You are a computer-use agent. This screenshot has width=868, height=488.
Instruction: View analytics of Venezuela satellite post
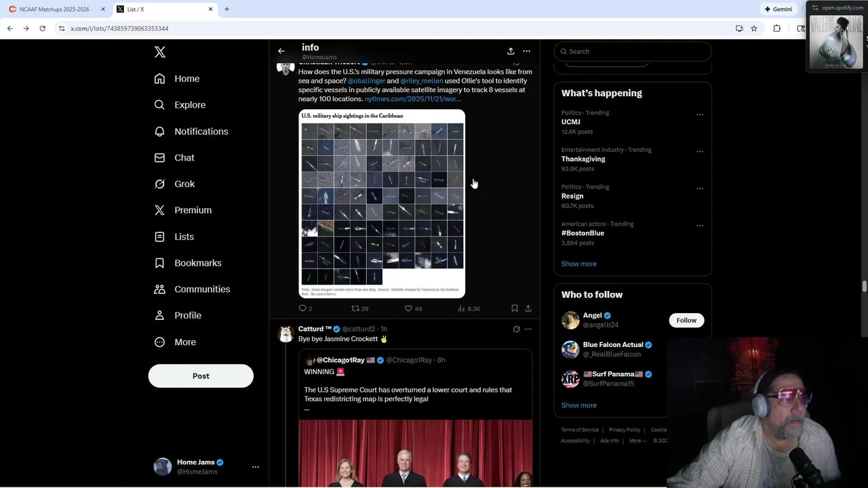[469, 308]
